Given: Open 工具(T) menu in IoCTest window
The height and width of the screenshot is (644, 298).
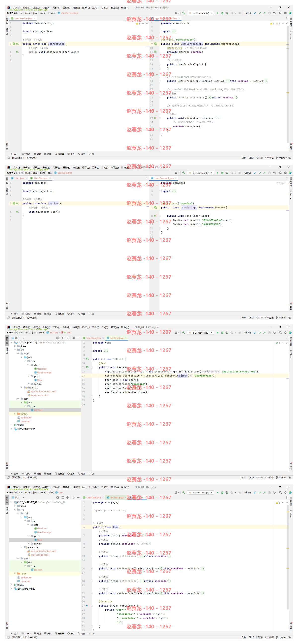Looking at the screenshot, I should (x=96, y=327).
